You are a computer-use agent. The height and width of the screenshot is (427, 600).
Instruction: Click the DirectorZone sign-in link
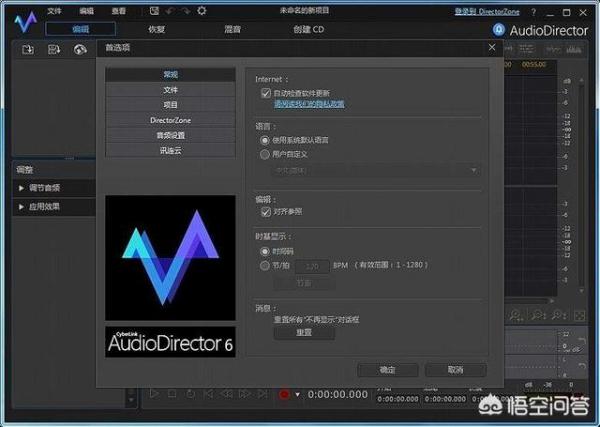point(487,12)
